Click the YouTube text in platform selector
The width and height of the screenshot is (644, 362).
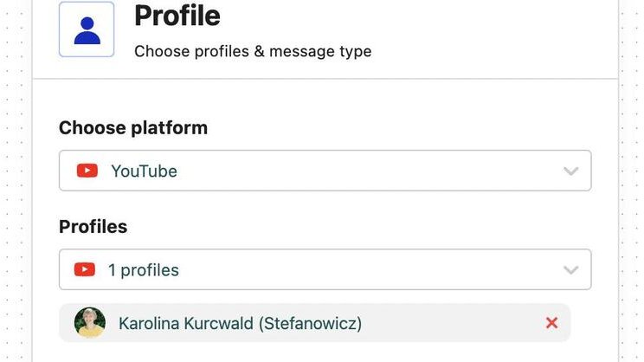(x=144, y=171)
